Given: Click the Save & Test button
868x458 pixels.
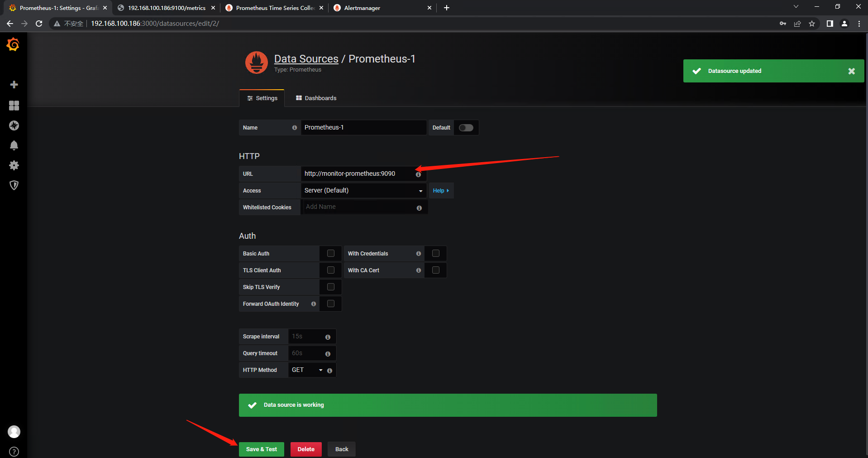Looking at the screenshot, I should [262, 449].
